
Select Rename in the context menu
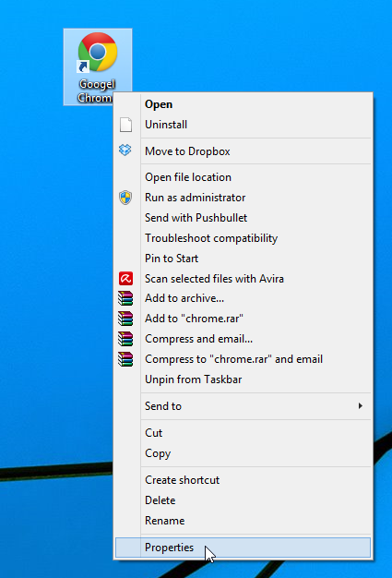tap(243, 521)
